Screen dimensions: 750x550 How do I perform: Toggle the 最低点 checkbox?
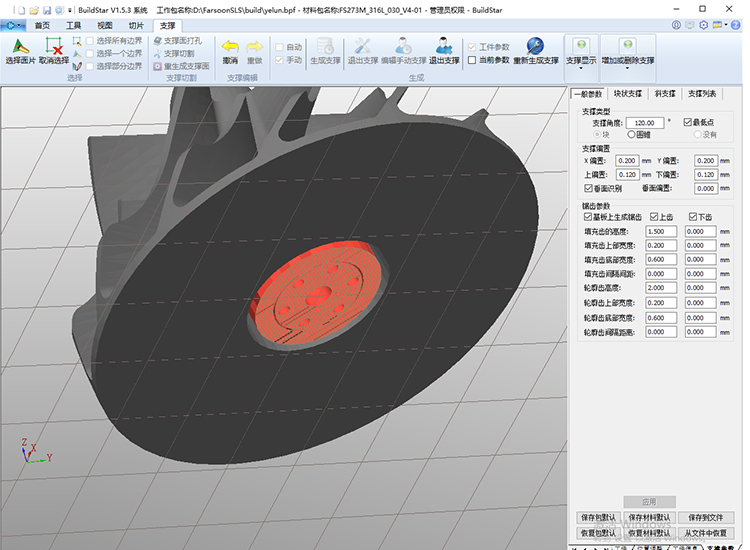[x=688, y=122]
